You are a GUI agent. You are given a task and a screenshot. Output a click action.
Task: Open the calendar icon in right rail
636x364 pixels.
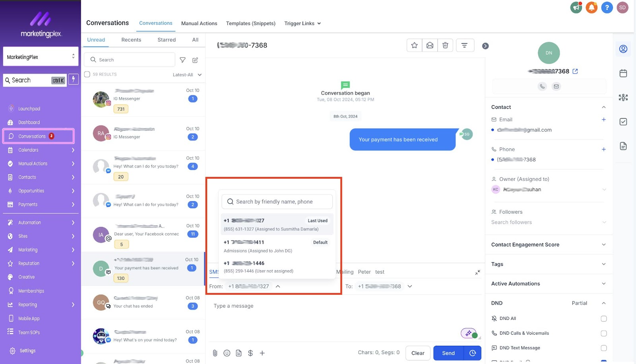pyautogui.click(x=623, y=73)
